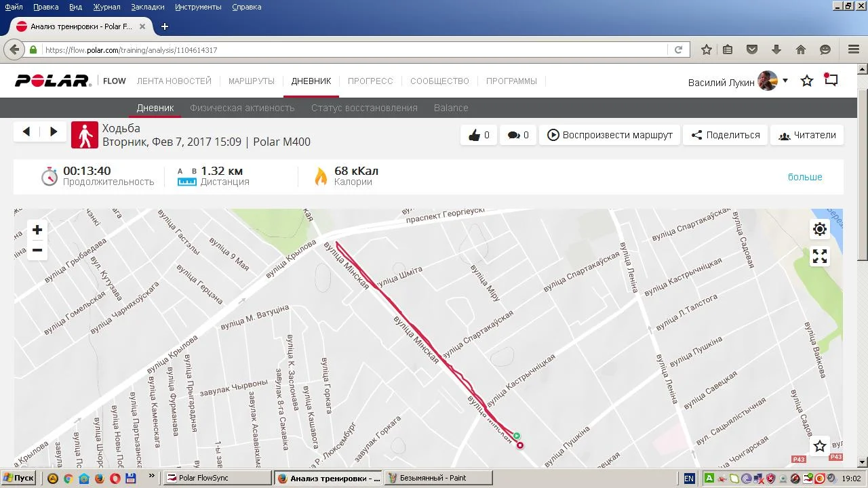Save page to Pocket

tap(752, 49)
